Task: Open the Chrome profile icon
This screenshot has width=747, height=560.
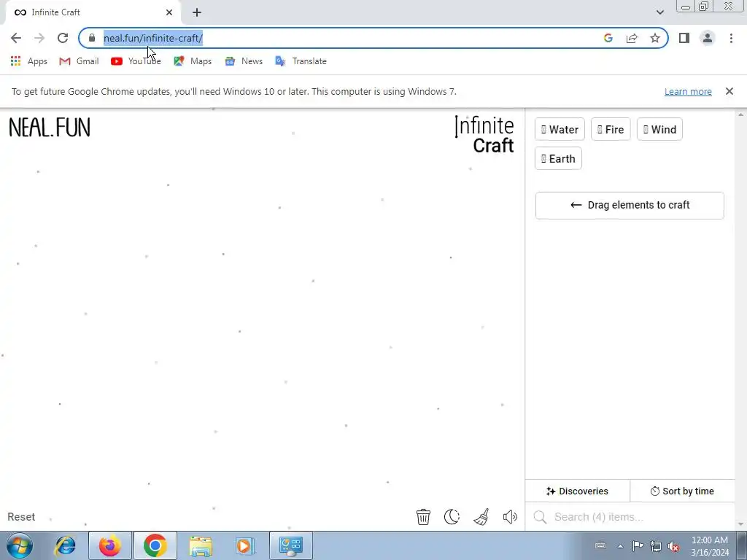Action: (x=708, y=38)
